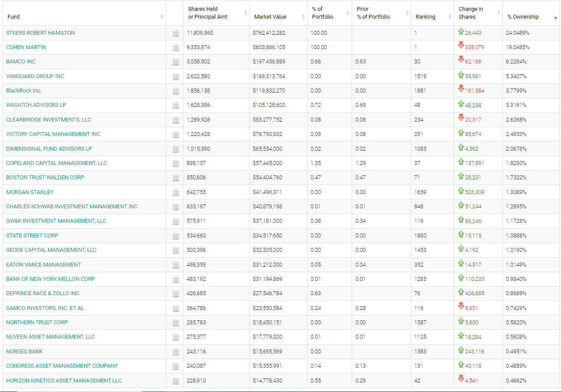Open STATE STREET CORP link
The height and width of the screenshot is (392, 561).
pos(32,236)
